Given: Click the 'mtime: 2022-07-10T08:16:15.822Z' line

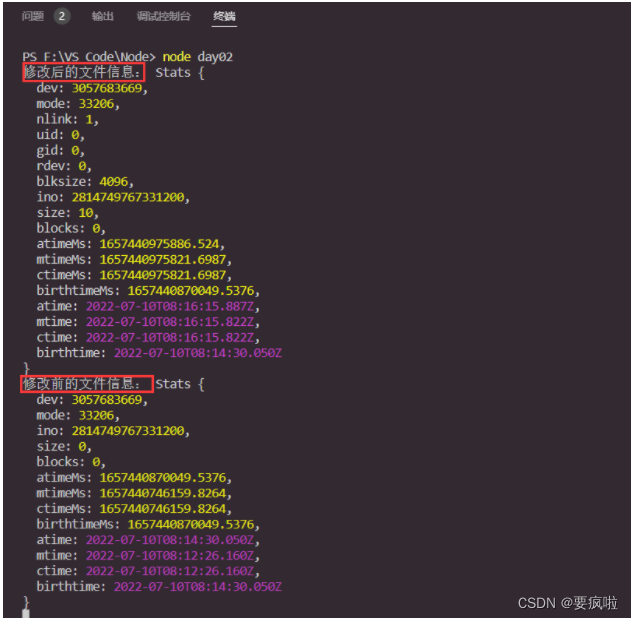Looking at the screenshot, I should (x=148, y=322).
